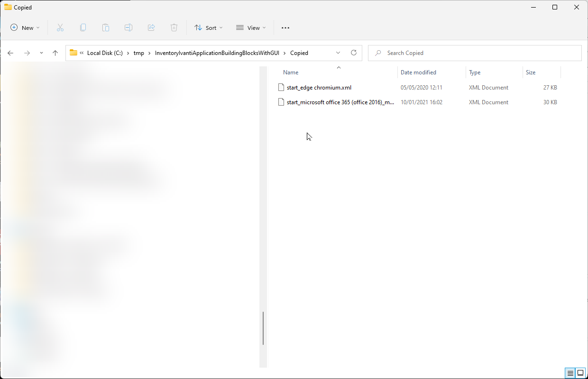Open the Sort menu

pyautogui.click(x=208, y=27)
